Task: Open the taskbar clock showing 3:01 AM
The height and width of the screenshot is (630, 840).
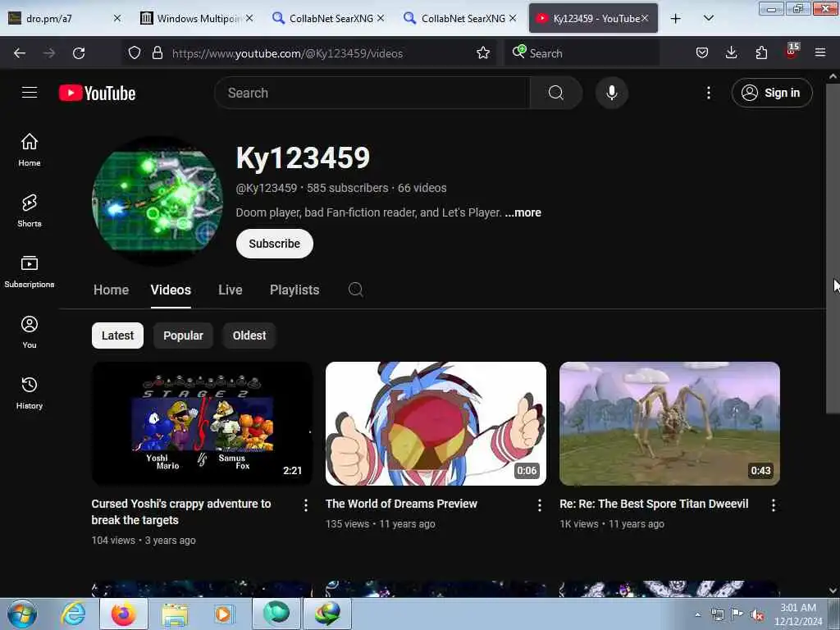Action: click(798, 614)
